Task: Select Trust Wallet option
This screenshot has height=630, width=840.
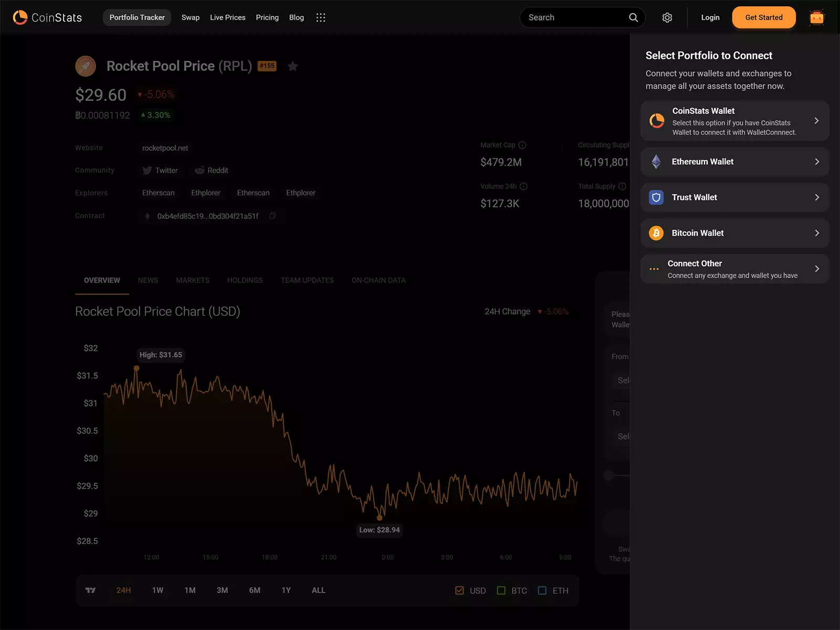Action: pos(735,197)
